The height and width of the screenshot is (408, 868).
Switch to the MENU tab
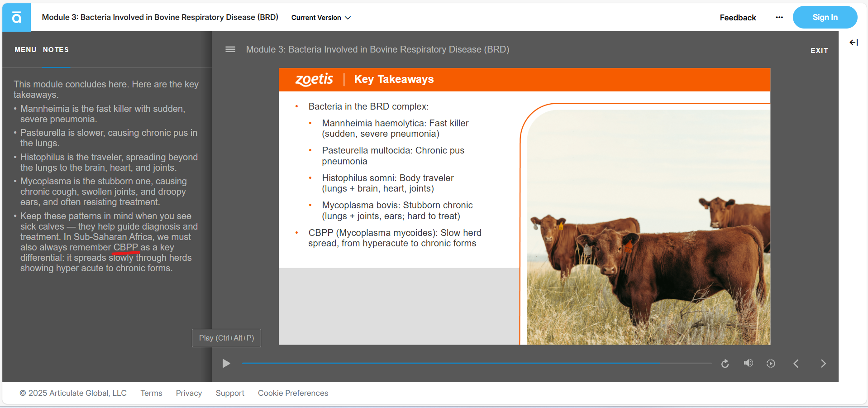(x=25, y=50)
